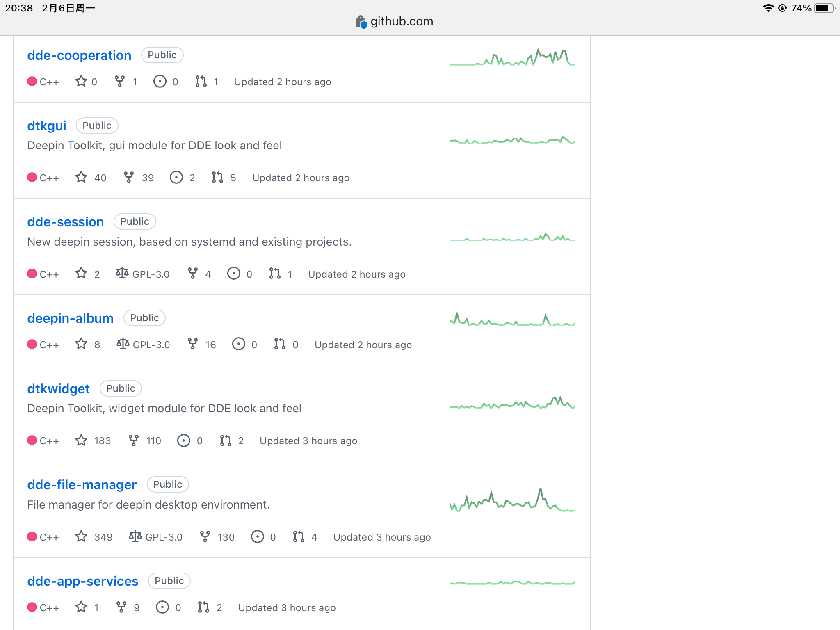Click star icon for deepin-album repository
840x630 pixels.
(81, 344)
